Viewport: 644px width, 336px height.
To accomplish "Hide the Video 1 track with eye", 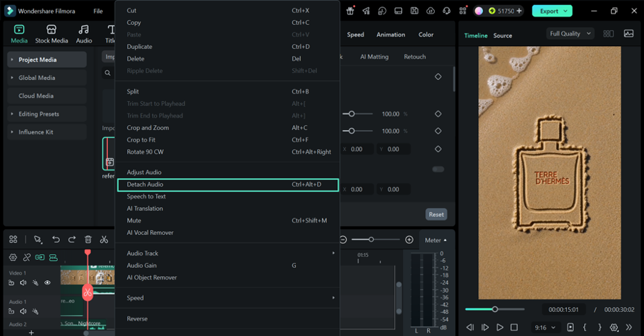I will 47,282.
